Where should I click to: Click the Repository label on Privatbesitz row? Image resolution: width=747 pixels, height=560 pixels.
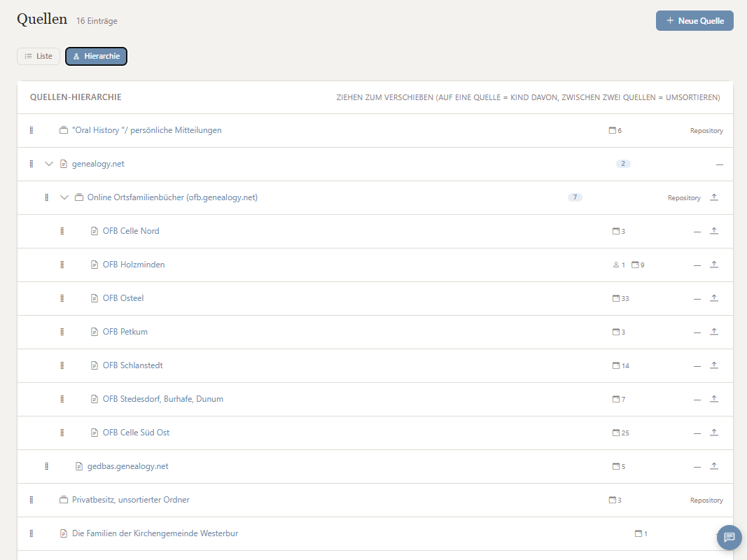point(706,500)
